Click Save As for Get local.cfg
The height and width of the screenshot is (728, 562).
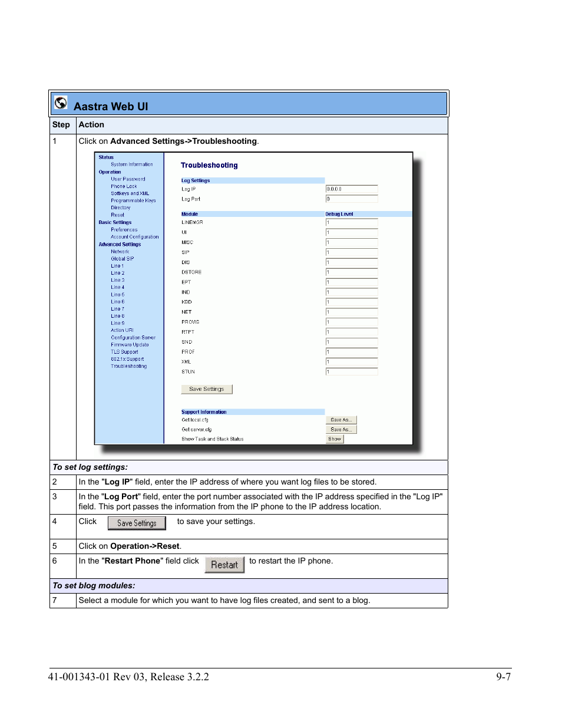342,420
